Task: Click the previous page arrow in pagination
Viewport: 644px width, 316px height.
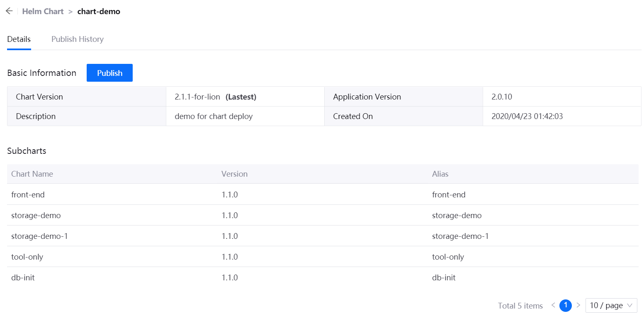Action: pos(553,305)
